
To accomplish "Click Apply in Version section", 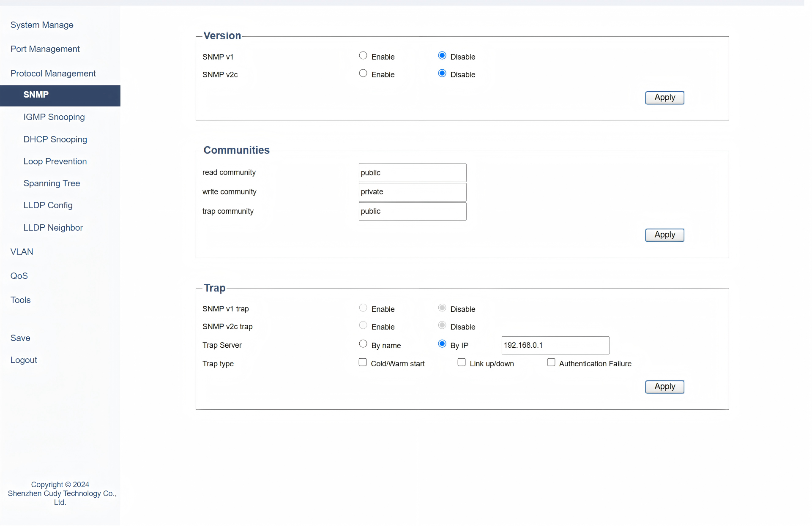I will pos(664,98).
